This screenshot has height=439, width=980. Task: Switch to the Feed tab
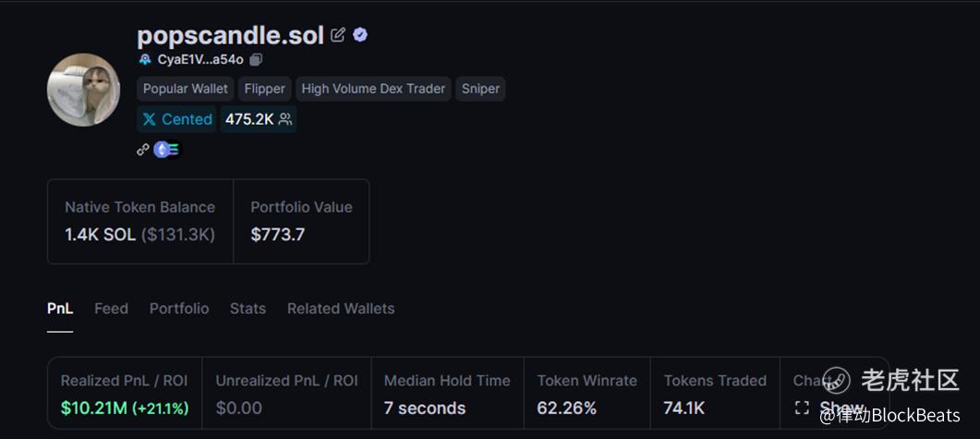pyautogui.click(x=111, y=309)
